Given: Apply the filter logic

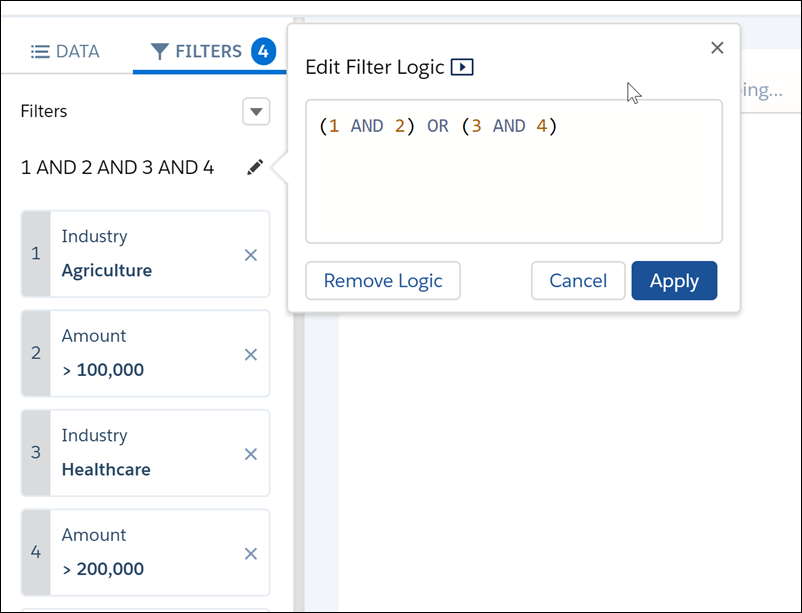Looking at the screenshot, I should [x=674, y=280].
